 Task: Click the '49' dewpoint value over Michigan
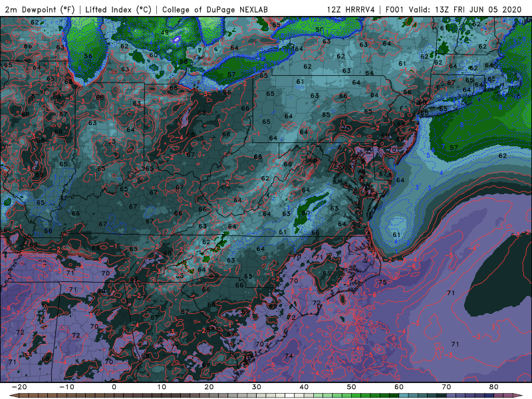point(164,33)
